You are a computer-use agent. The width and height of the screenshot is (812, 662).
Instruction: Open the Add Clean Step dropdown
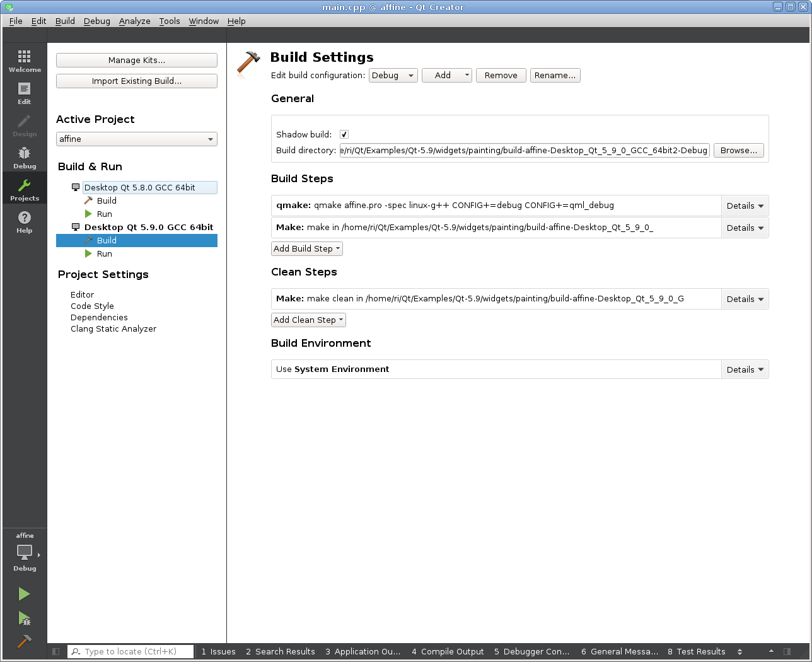(x=308, y=320)
